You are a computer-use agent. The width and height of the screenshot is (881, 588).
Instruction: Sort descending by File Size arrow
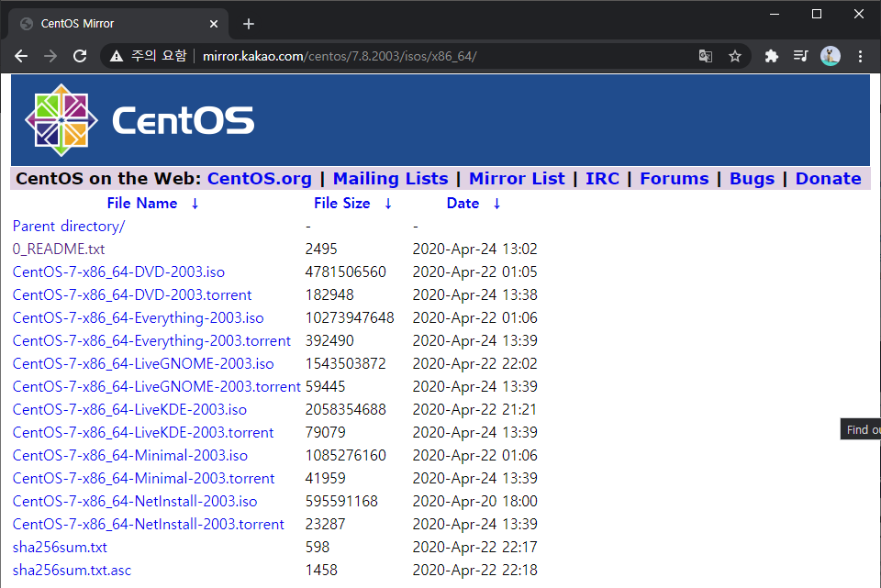(x=387, y=204)
